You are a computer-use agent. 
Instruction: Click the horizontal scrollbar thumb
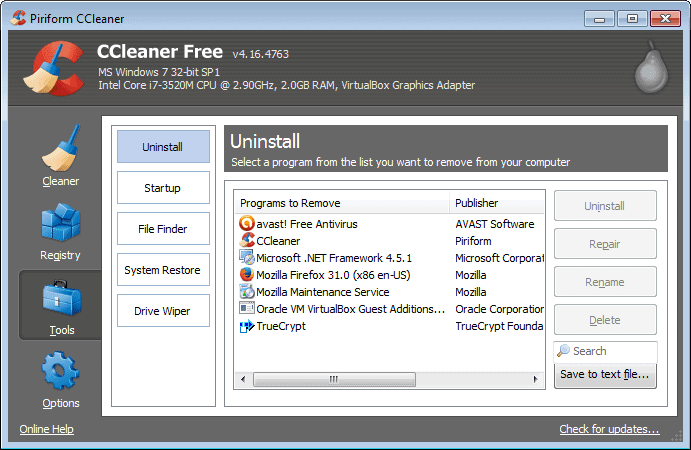[334, 379]
